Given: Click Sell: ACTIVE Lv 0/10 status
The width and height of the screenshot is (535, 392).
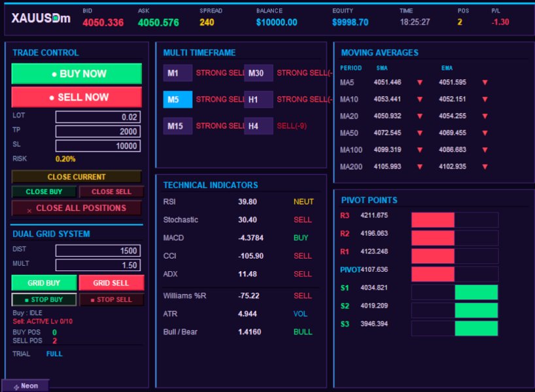Looking at the screenshot, I should click(43, 321).
